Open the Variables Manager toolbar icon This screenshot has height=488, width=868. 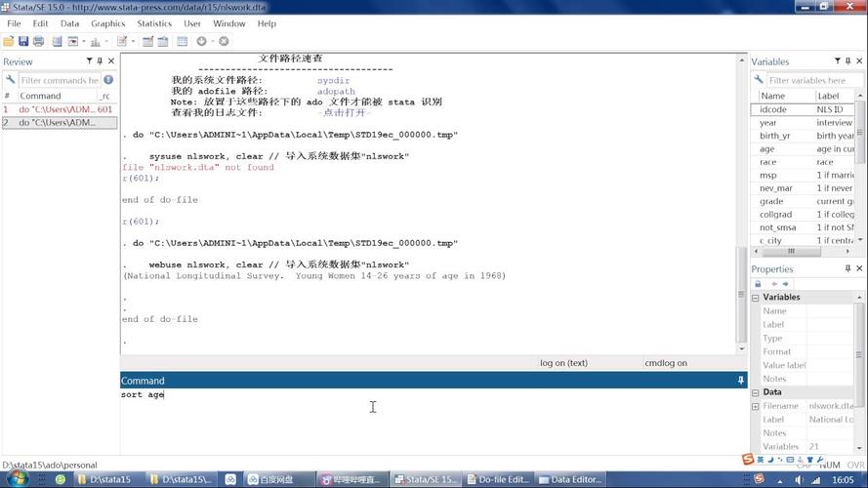[x=183, y=42]
